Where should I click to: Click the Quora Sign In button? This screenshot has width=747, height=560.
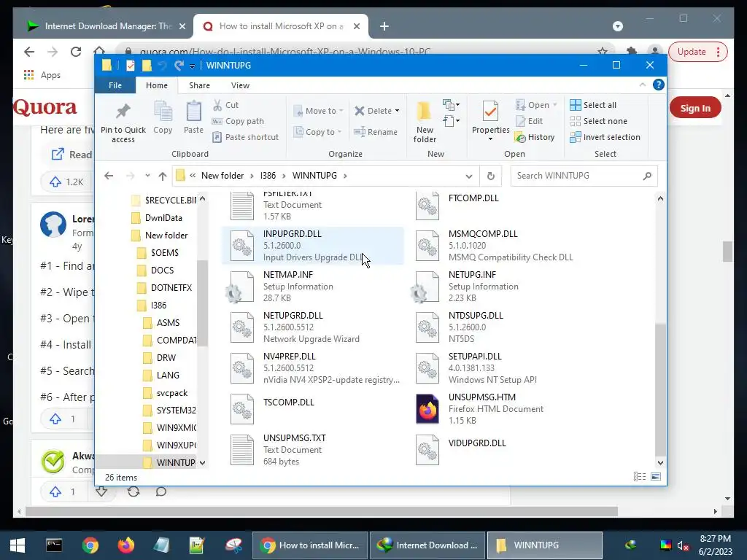point(695,108)
